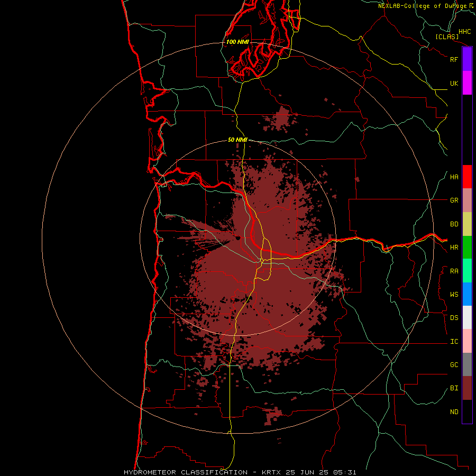
Task: Click the NEXLAB-College of DuPage credit text
Action: pyautogui.click(x=422, y=6)
